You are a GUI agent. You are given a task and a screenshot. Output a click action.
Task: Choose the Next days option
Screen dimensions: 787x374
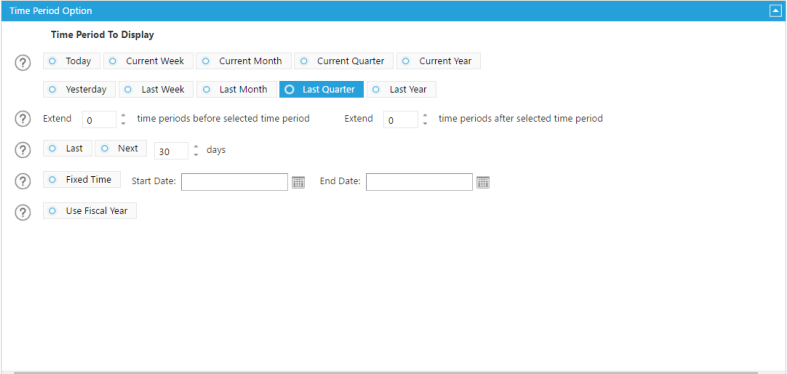[121, 149]
